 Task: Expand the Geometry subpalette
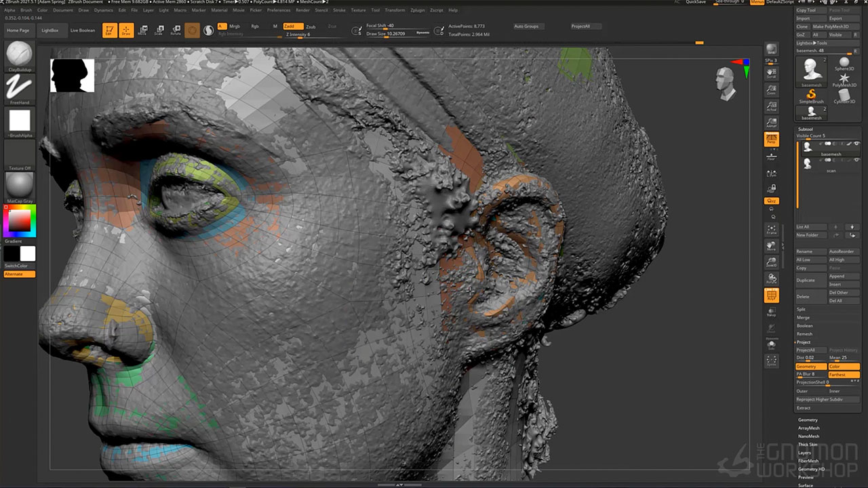click(808, 420)
